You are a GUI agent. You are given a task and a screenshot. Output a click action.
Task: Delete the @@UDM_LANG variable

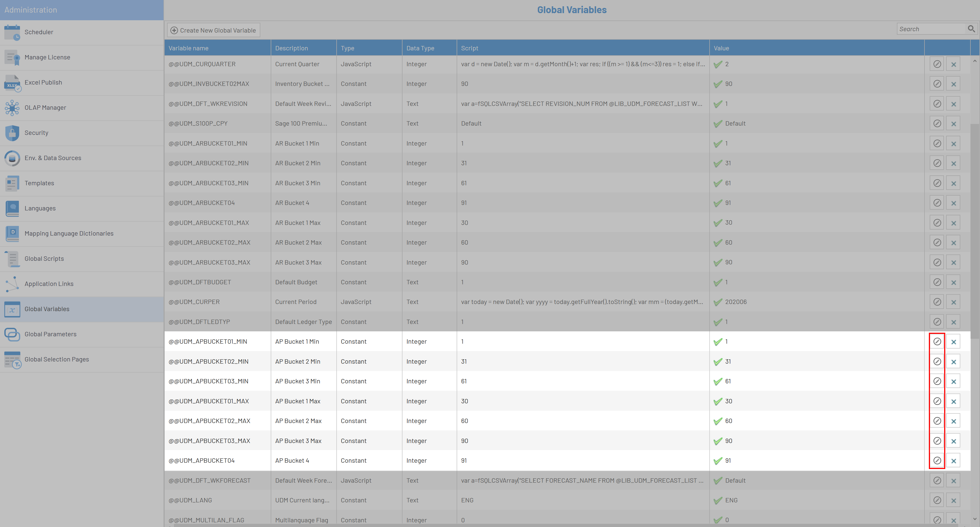[953, 500]
